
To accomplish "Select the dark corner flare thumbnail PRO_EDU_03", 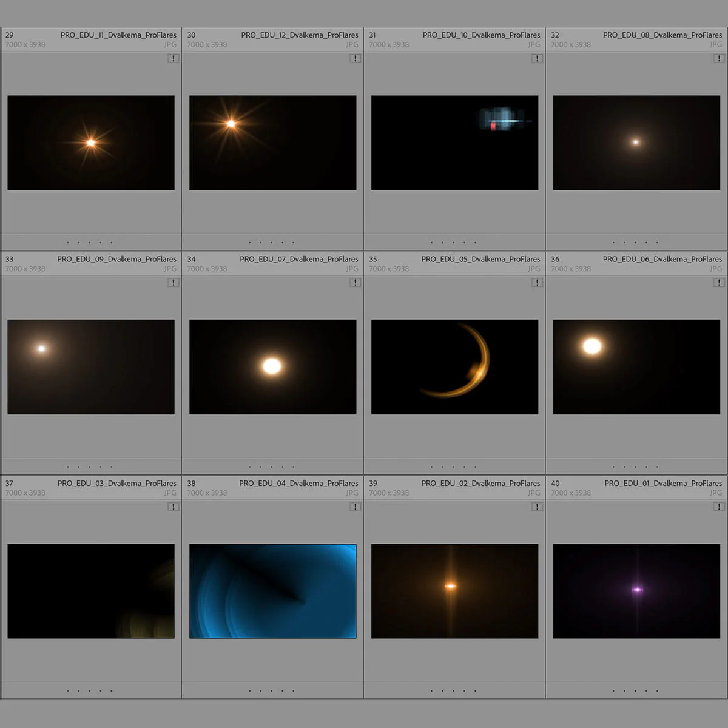I will pyautogui.click(x=91, y=591).
